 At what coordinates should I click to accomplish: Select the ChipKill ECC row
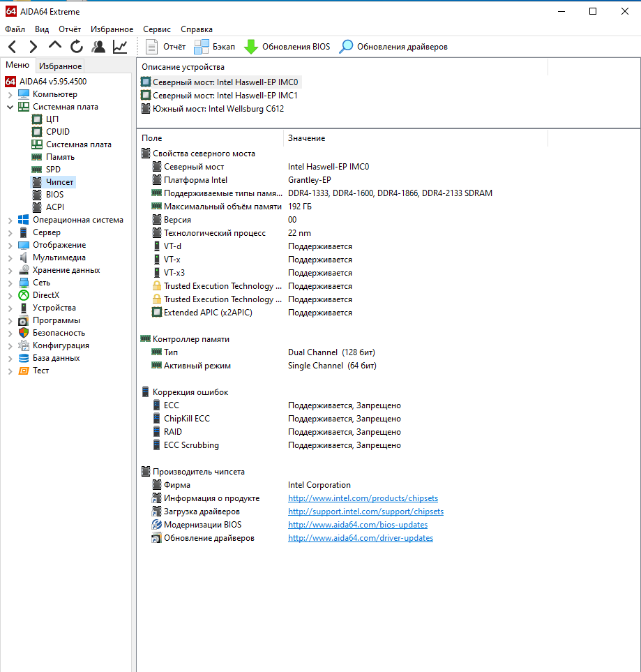point(276,419)
